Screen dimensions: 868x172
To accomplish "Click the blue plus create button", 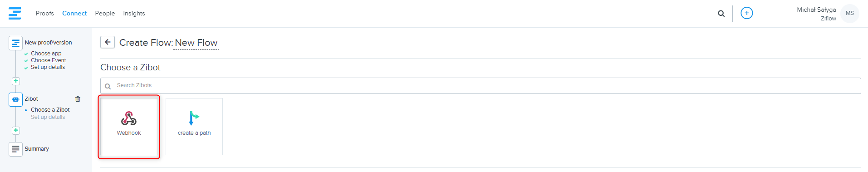I will pyautogui.click(x=746, y=13).
